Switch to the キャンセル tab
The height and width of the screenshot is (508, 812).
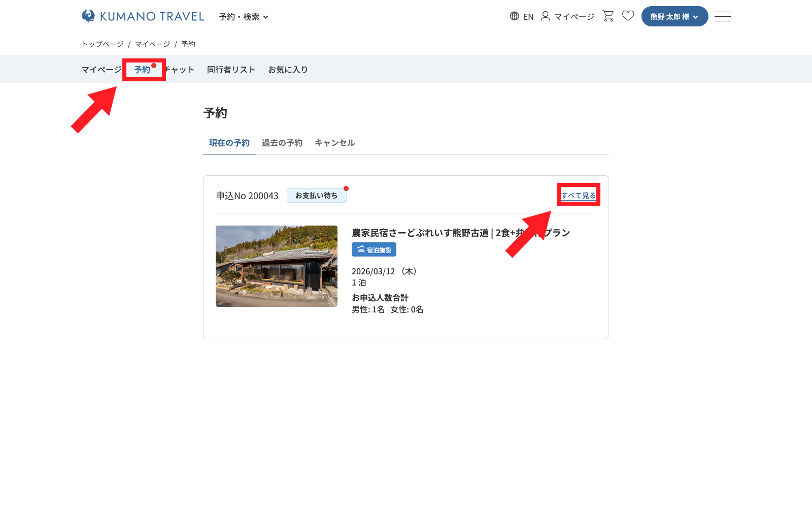334,143
